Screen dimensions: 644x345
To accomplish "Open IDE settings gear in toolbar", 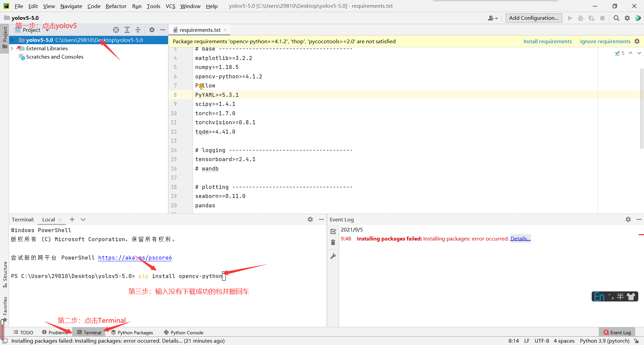I will pyautogui.click(x=627, y=18).
